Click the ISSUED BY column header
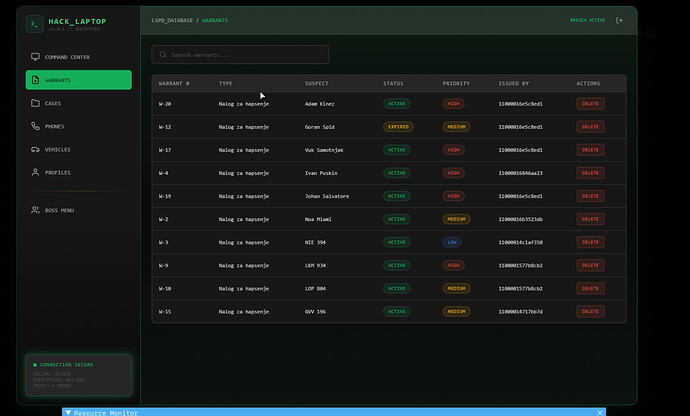690x416 pixels. (x=514, y=83)
